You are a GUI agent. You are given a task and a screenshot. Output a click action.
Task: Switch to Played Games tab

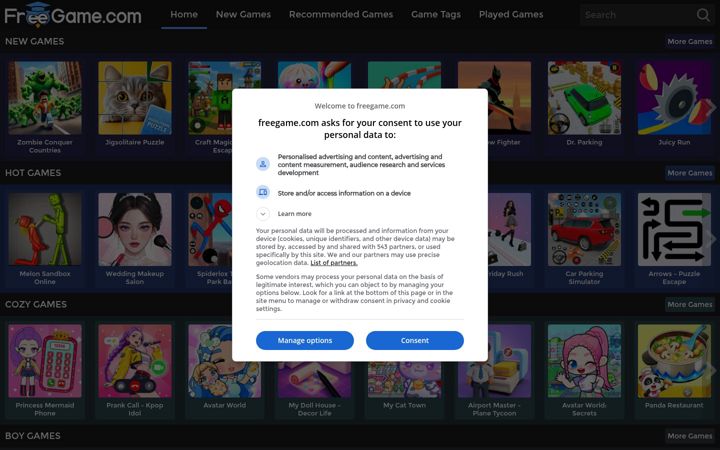(511, 15)
